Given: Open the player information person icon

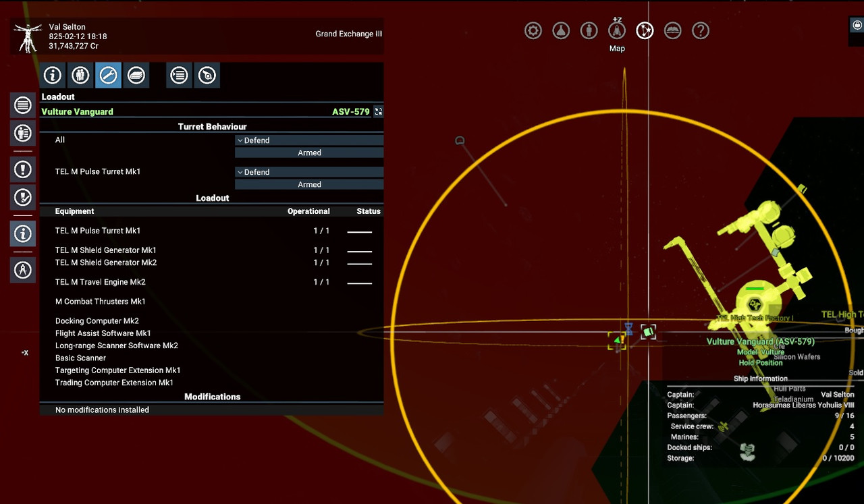Looking at the screenshot, I should point(589,30).
